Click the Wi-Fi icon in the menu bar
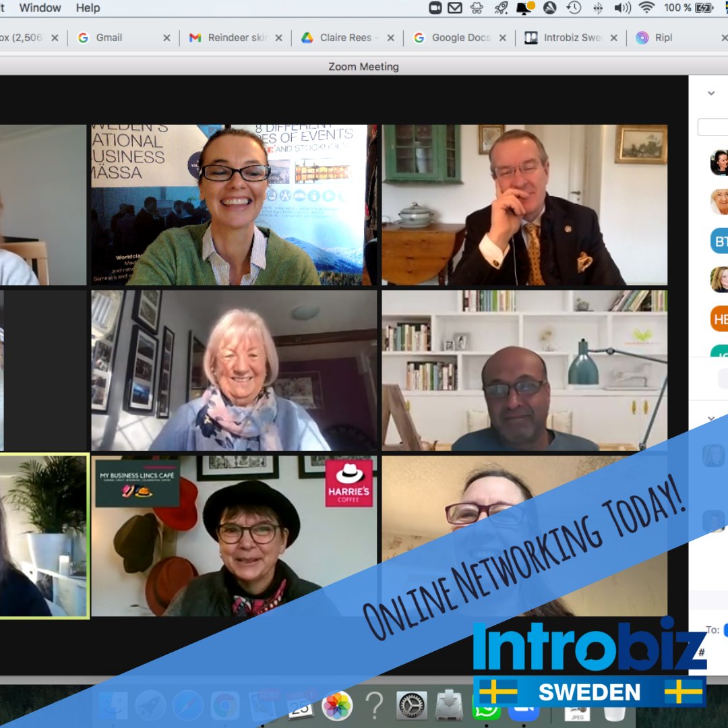This screenshot has height=728, width=728. (x=647, y=8)
